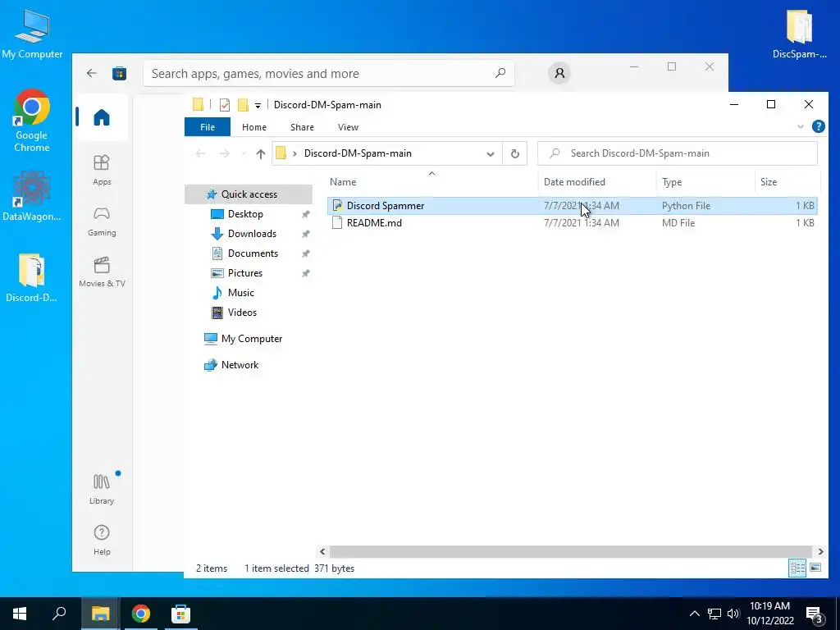Viewport: 840px width, 630px height.
Task: Click Microsoft Store on the taskbar
Action: pyautogui.click(x=180, y=614)
